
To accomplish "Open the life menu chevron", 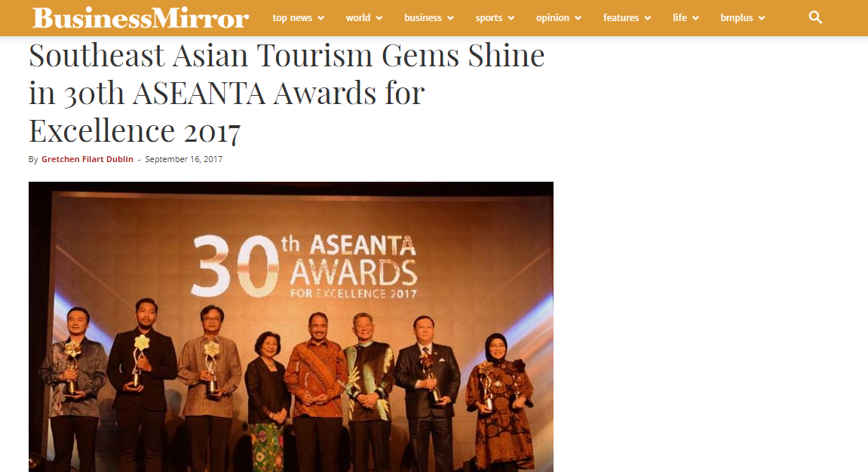I will point(696,18).
